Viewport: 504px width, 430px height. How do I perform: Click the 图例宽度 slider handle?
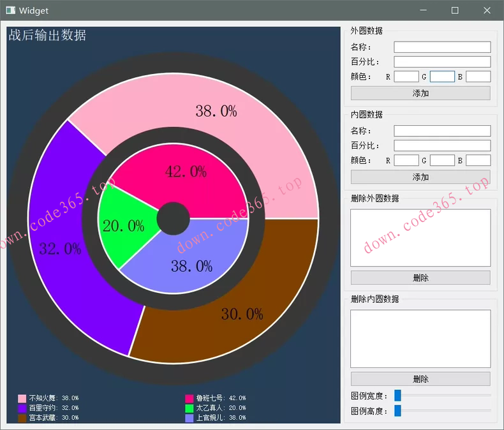(397, 396)
